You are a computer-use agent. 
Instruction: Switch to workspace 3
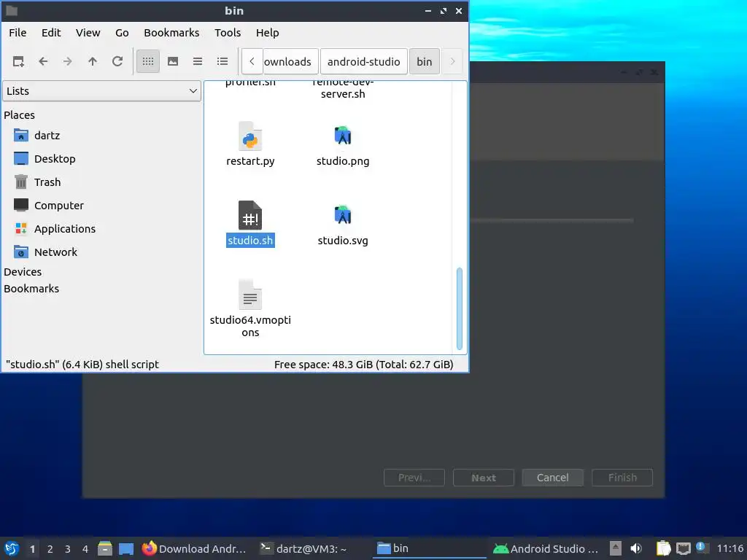tap(68, 549)
